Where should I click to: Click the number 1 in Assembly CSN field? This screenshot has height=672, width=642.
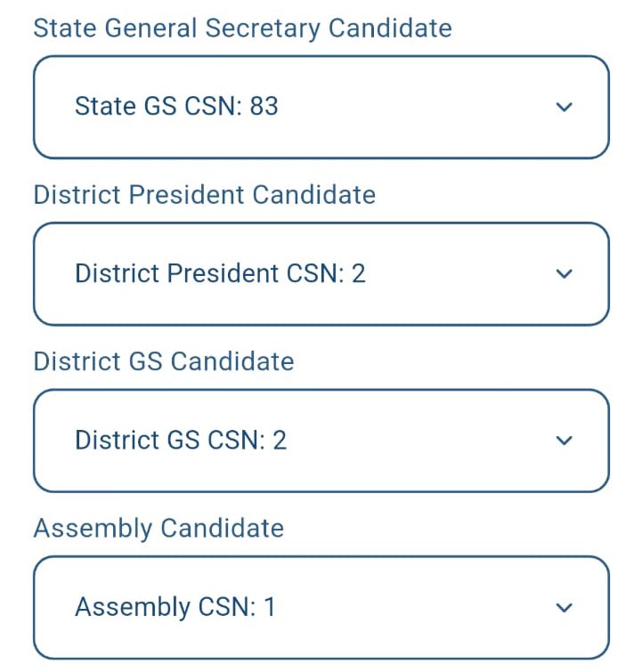tap(269, 606)
